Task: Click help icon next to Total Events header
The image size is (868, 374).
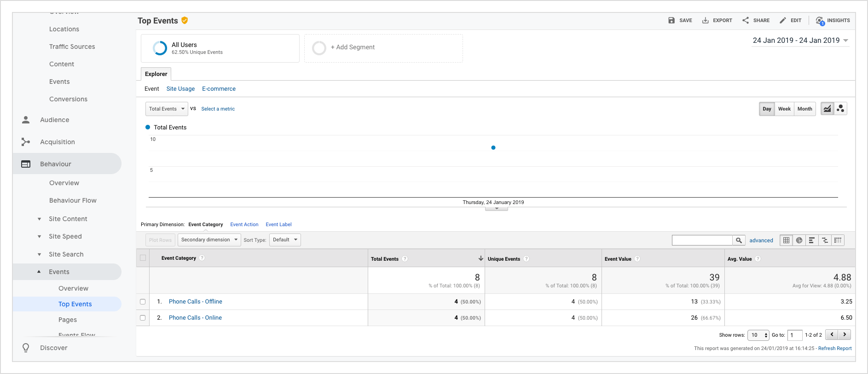Action: (405, 259)
